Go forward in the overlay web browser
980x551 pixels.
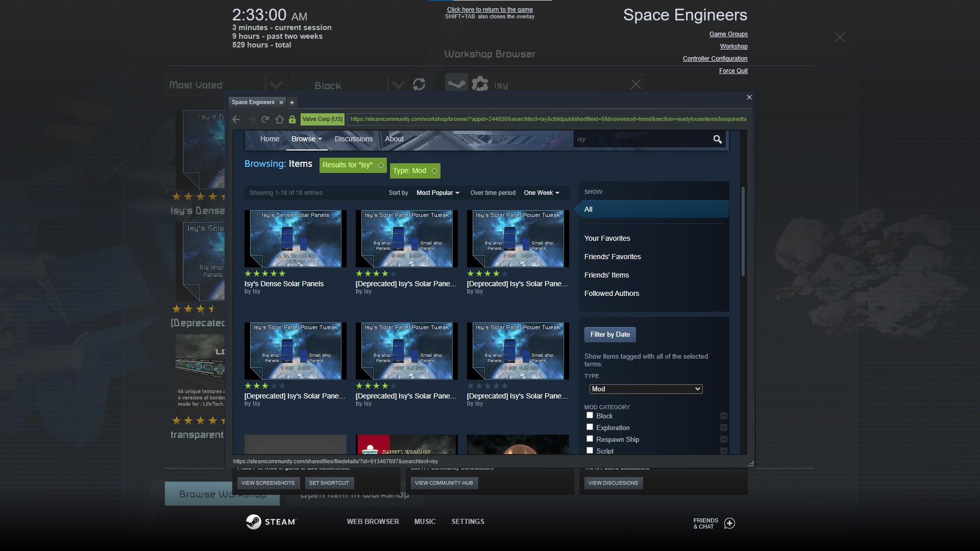click(x=251, y=119)
